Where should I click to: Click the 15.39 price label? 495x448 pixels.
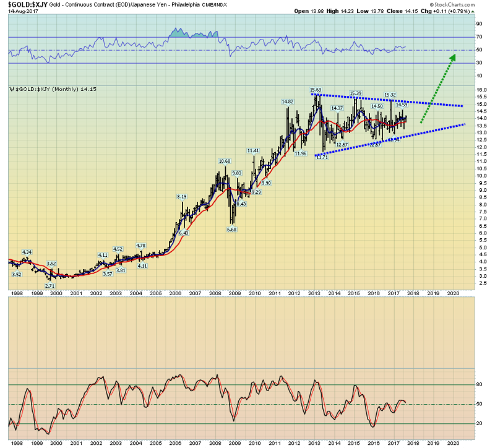(x=355, y=93)
